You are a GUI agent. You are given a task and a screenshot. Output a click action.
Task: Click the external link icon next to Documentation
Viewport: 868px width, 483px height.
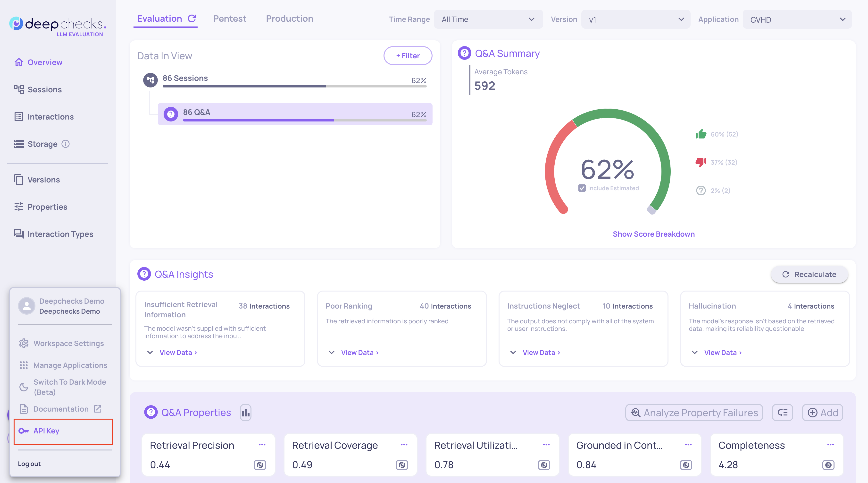(x=98, y=409)
